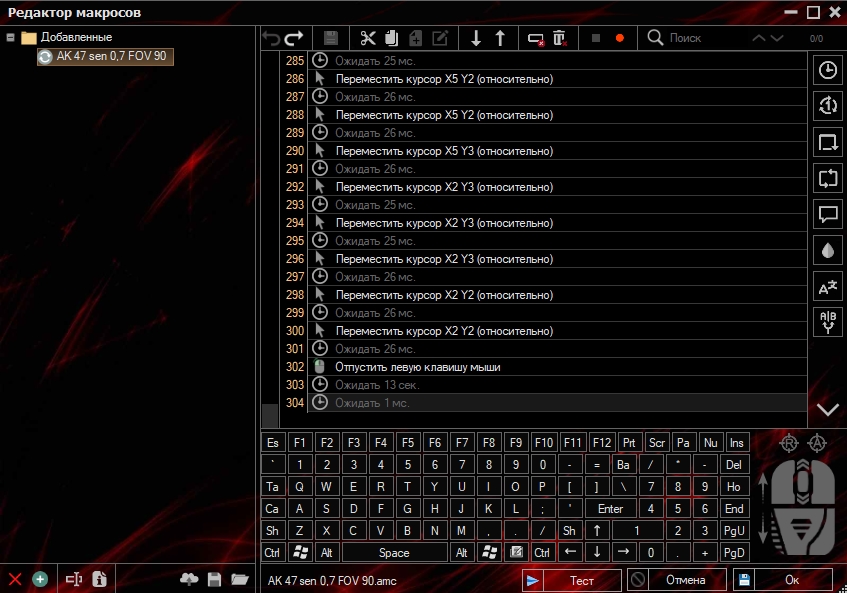Click the scissors cut icon
This screenshot has width=847, height=593.
point(367,38)
